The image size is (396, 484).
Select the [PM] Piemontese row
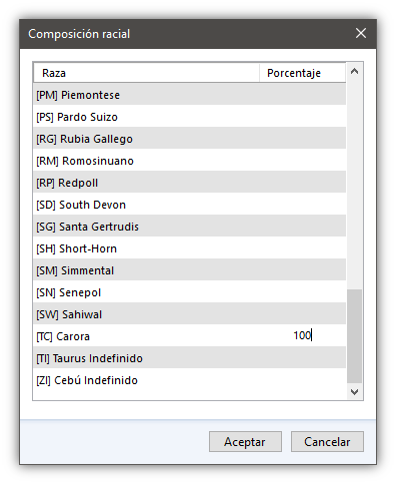pyautogui.click(x=190, y=95)
